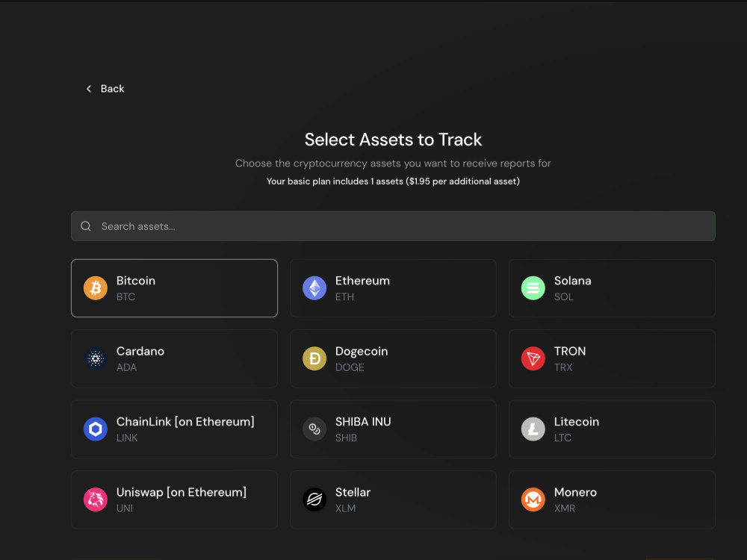
Task: Click the Stellar name text
Action: pyautogui.click(x=353, y=492)
